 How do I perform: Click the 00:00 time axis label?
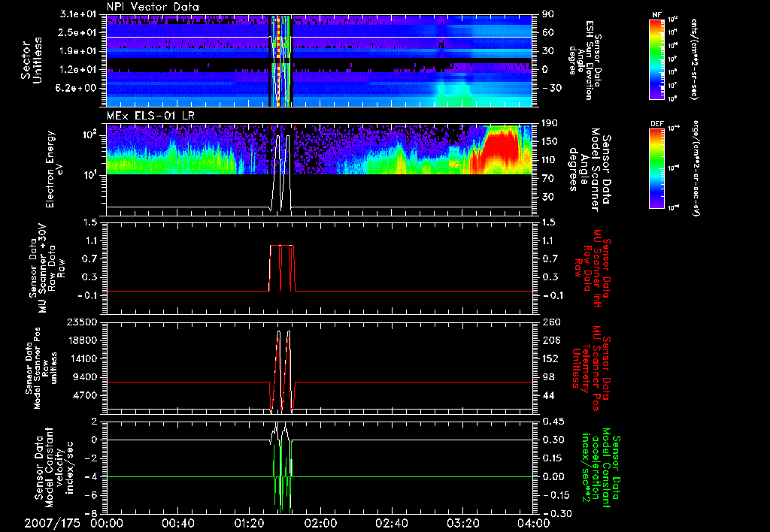[x=107, y=523]
